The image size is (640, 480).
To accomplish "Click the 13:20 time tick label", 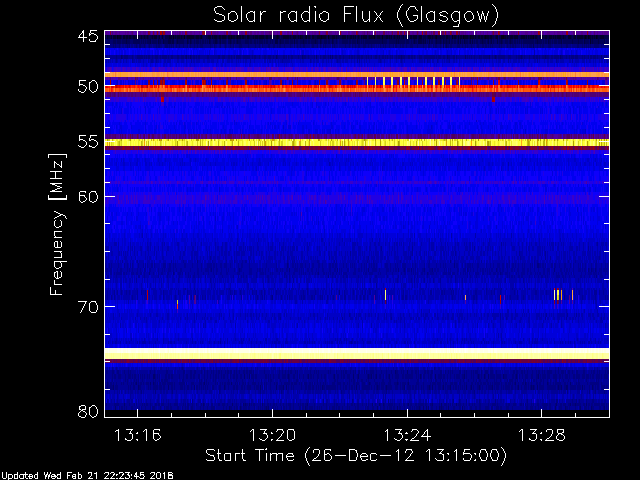I will (272, 435).
